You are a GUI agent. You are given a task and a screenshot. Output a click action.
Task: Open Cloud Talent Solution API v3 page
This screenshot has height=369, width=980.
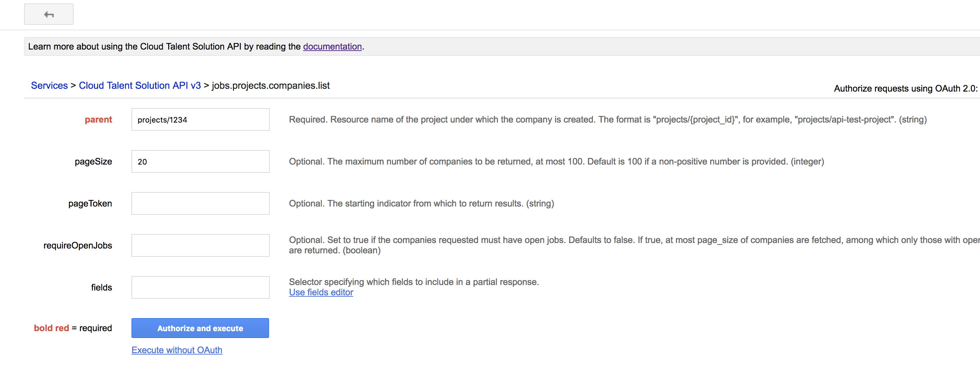click(x=140, y=85)
